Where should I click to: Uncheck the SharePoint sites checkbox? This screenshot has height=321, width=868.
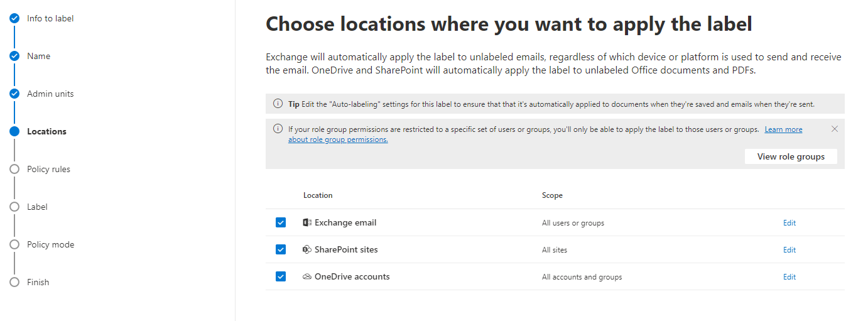[x=281, y=249]
